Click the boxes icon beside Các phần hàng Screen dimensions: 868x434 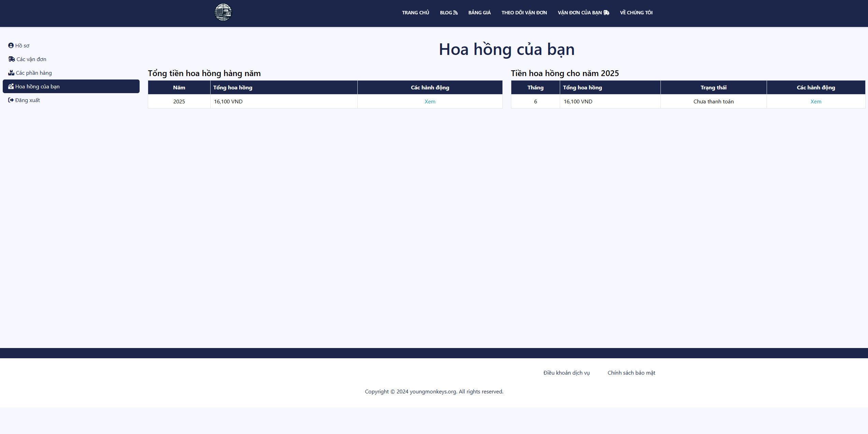click(x=11, y=73)
